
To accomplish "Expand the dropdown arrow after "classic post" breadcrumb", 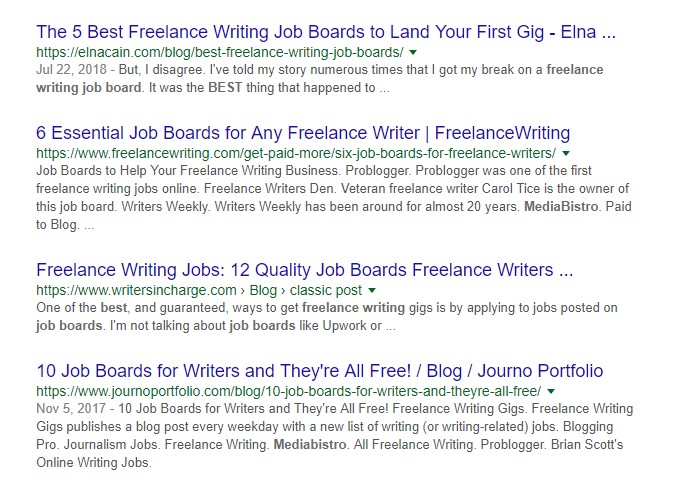I will 372,291.
